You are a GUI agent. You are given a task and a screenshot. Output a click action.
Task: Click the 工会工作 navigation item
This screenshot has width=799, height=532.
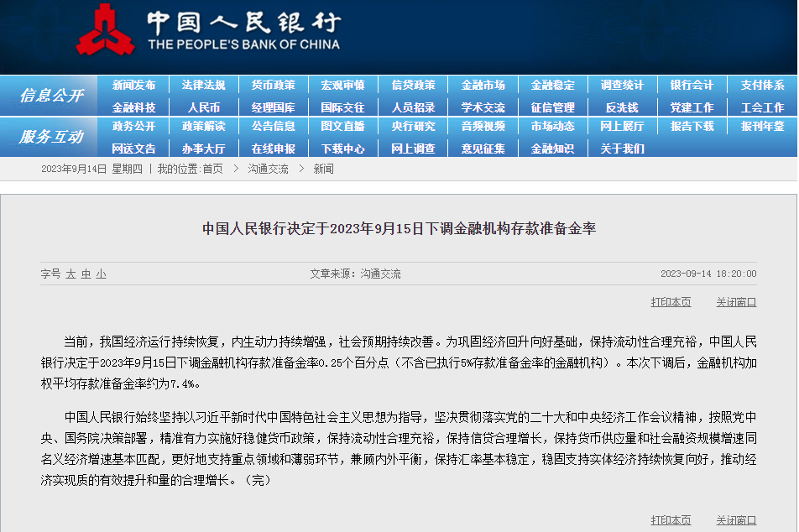[762, 107]
